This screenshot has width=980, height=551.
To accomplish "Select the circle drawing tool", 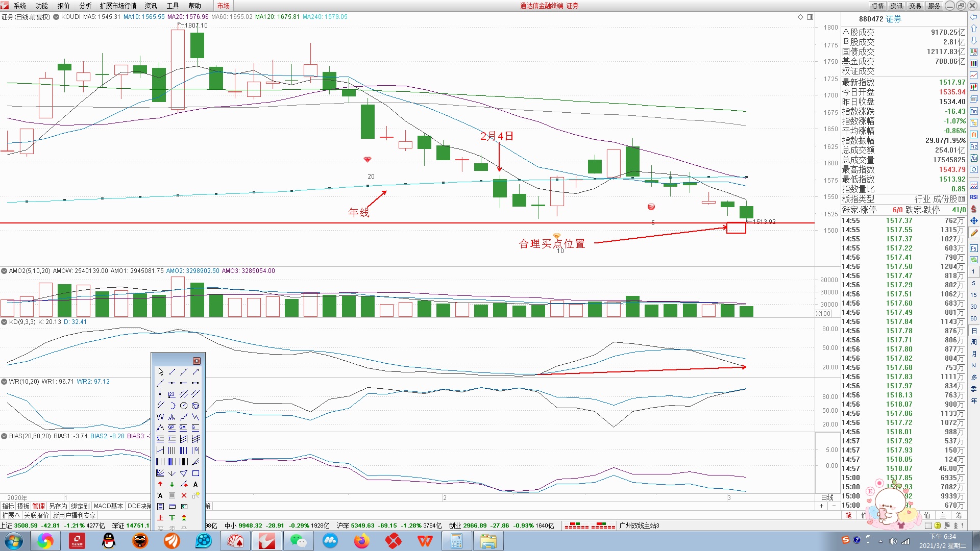I will tap(184, 406).
